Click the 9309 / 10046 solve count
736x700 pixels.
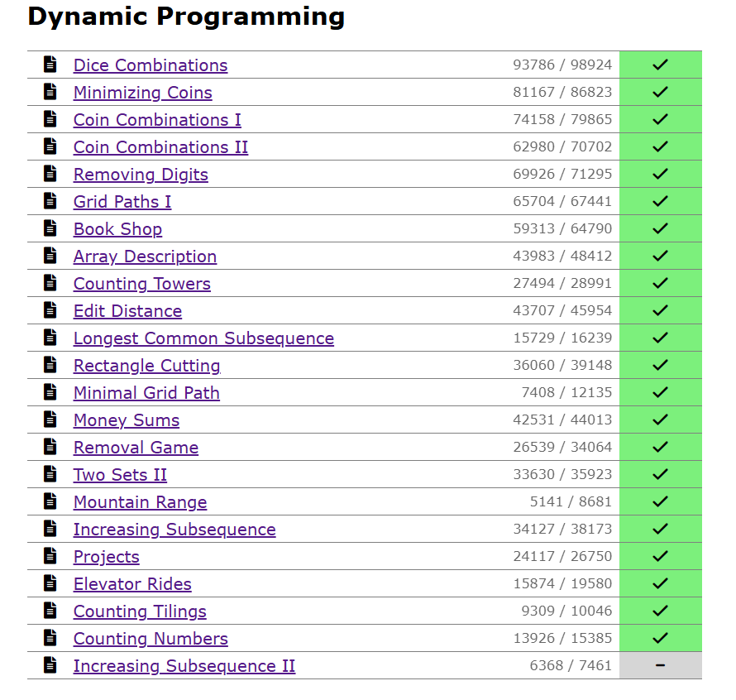click(x=566, y=611)
